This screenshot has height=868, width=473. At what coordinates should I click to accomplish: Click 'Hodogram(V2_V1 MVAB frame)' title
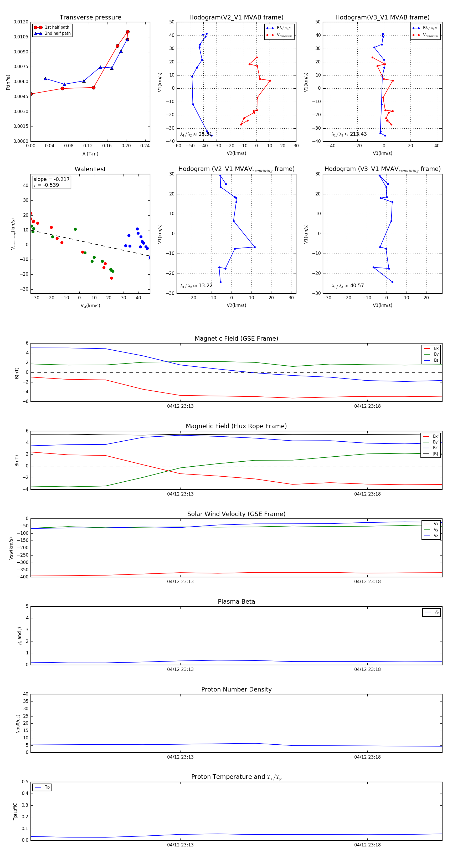click(x=236, y=18)
